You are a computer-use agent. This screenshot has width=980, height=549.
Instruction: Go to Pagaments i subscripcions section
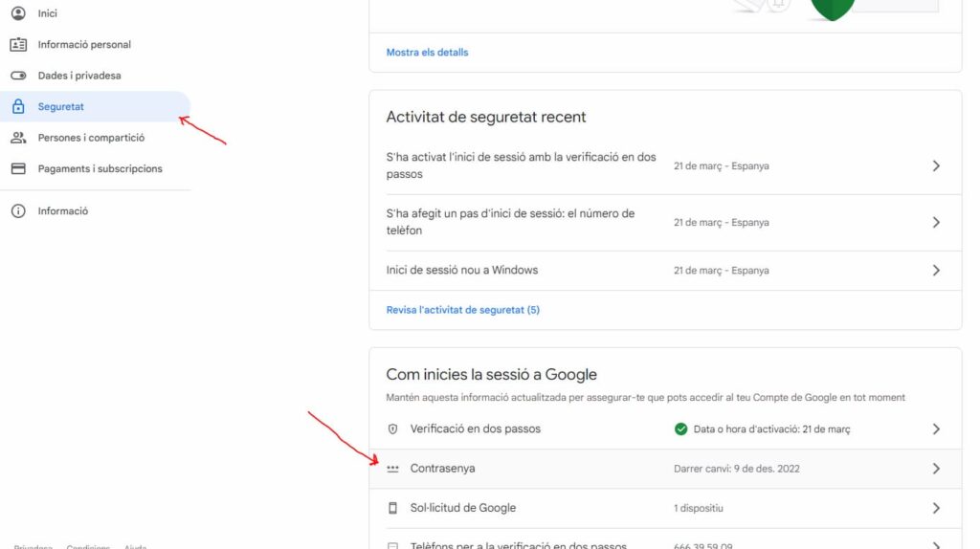pos(100,169)
